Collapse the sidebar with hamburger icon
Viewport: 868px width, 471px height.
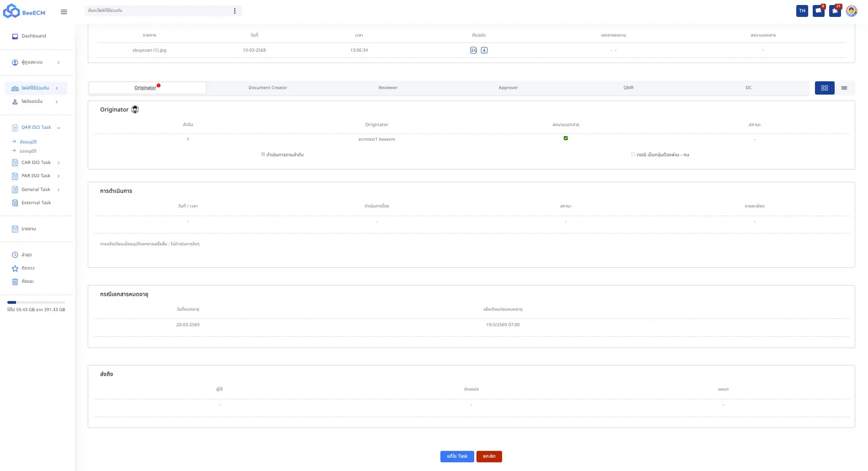pos(64,12)
